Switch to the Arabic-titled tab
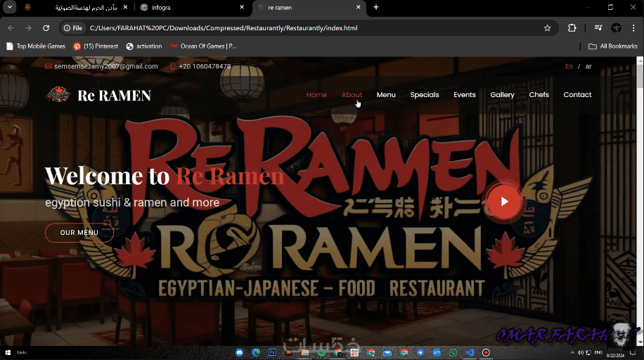 click(76, 8)
